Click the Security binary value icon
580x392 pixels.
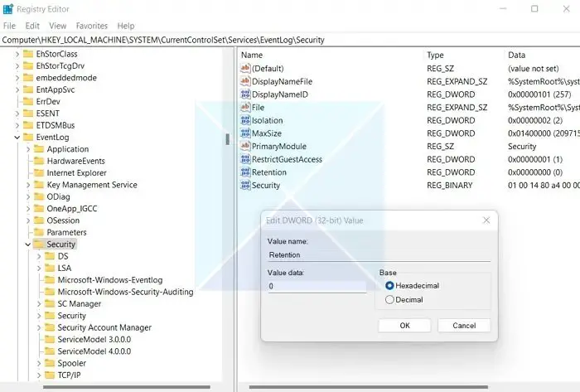pos(245,186)
